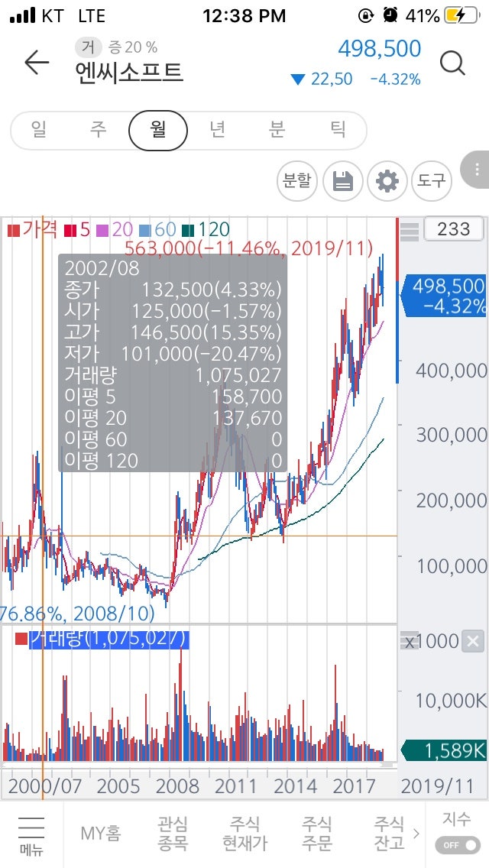Image resolution: width=489 pixels, height=868 pixels.
Task: Toggle the 지수 OFF switch
Action: [x=458, y=845]
